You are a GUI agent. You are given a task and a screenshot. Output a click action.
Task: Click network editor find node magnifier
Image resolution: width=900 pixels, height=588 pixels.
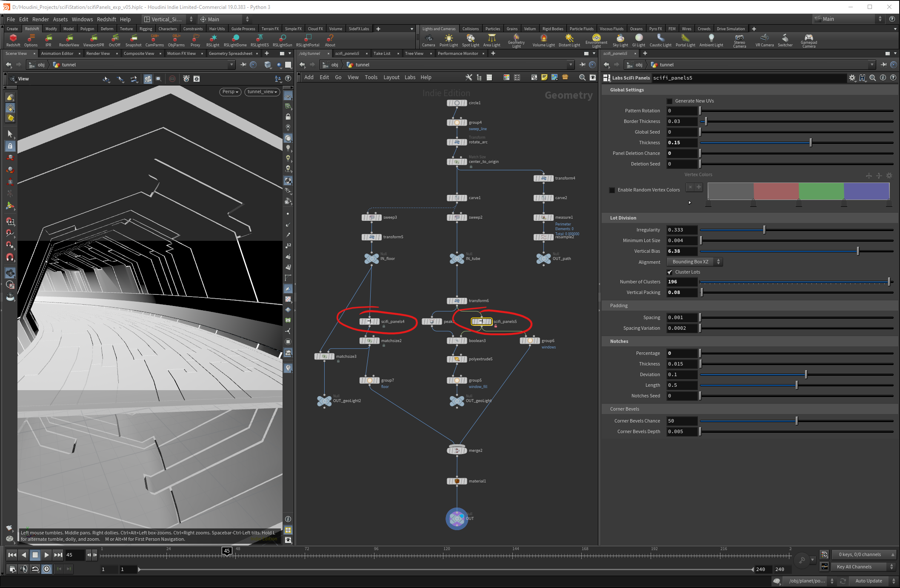pos(582,77)
